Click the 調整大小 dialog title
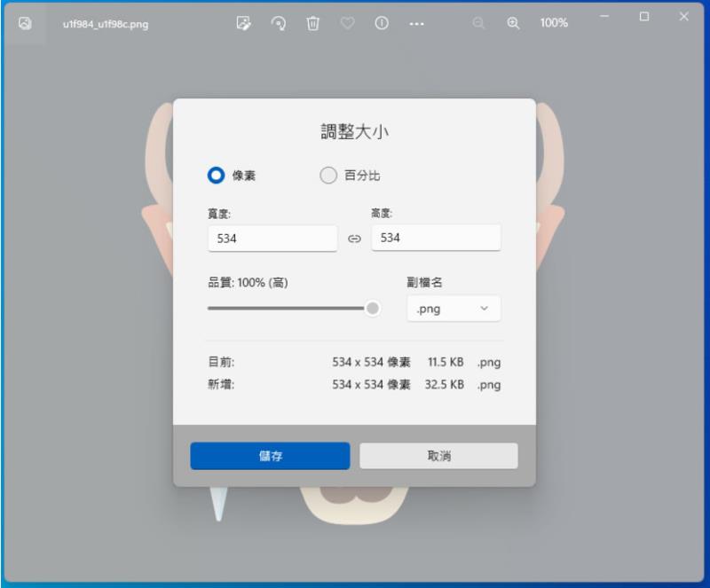 354,132
